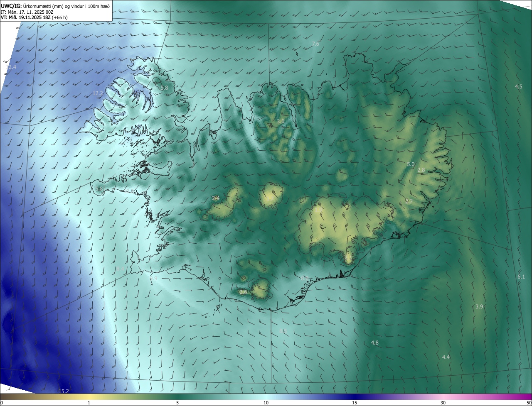Click the 12.4 precipitation value label
532x406 pixels.
pyautogui.click(x=11, y=67)
